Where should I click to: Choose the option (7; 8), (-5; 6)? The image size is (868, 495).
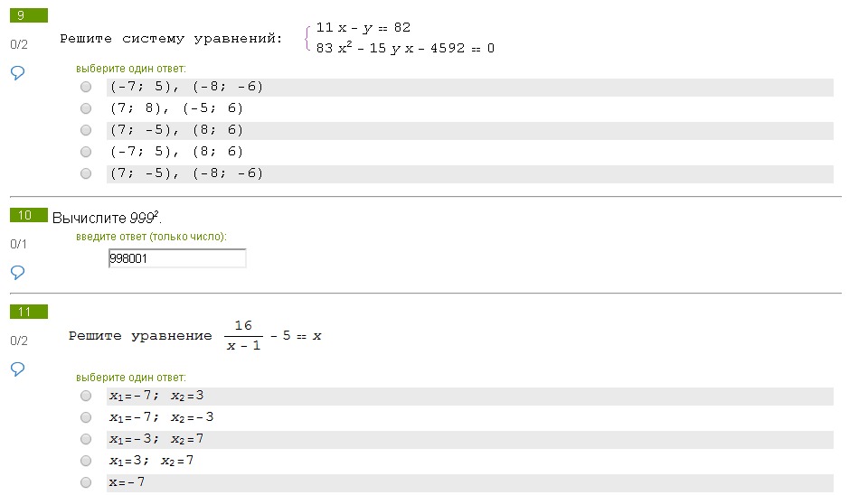pyautogui.click(x=86, y=108)
